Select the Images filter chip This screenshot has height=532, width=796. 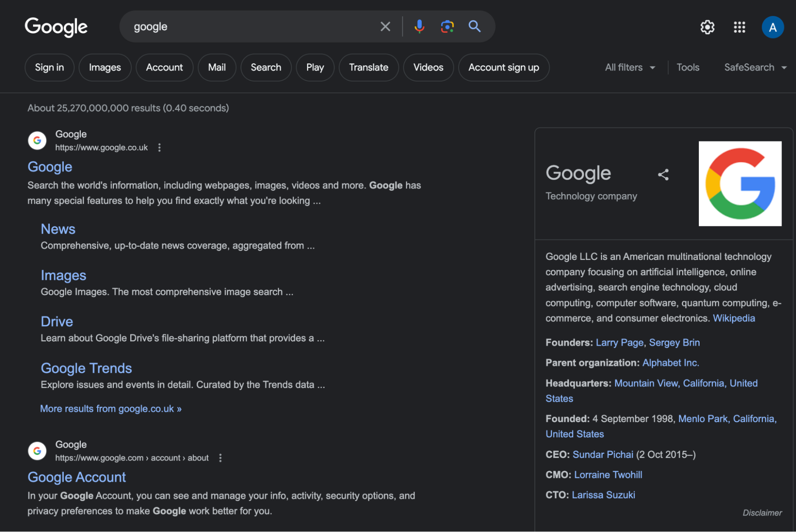coord(105,68)
